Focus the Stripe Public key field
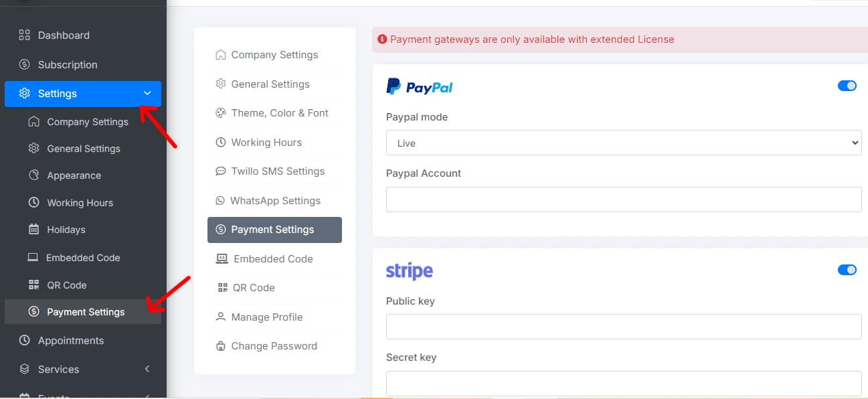 (x=623, y=327)
